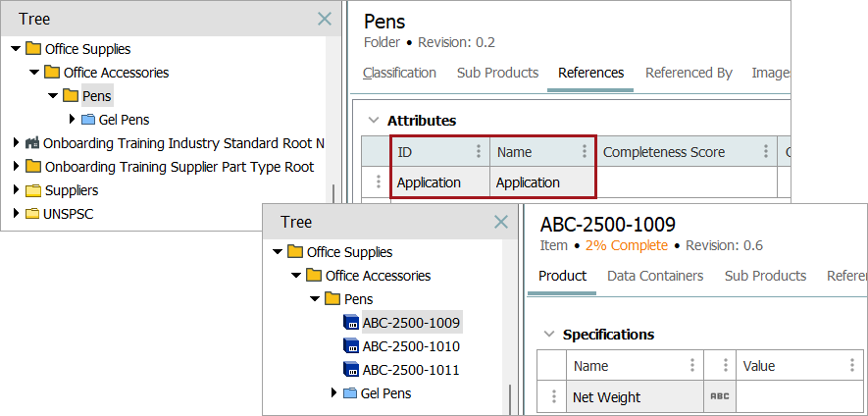The image size is (868, 416).
Task: Click Office Accessories folder icon in lower tree
Action: coord(314,276)
